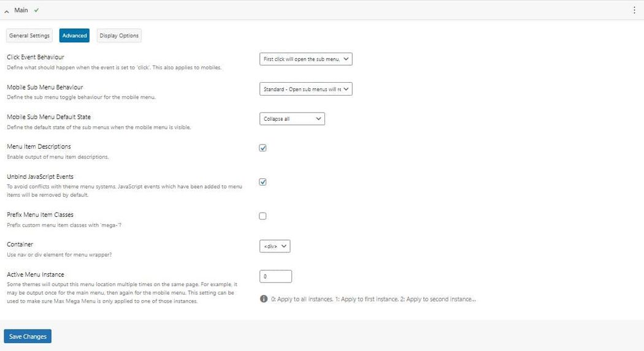
Task: Disable Menu Item Descriptions checkbox
Action: pyautogui.click(x=263, y=148)
